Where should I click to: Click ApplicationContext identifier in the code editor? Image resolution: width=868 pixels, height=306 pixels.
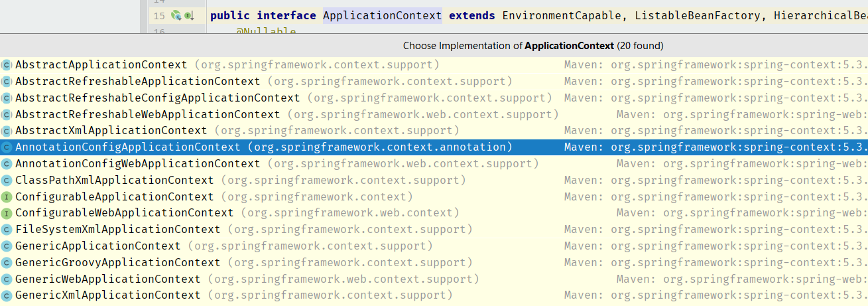[382, 15]
